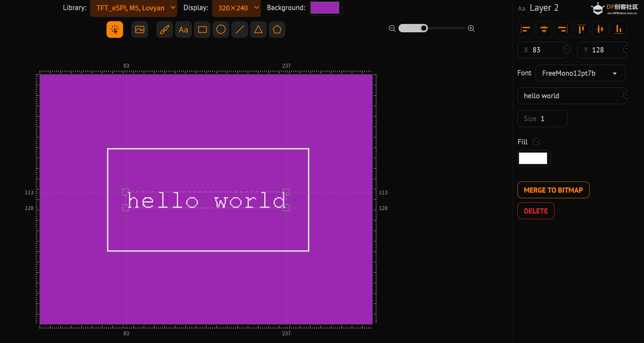
Task: Open the purple Background color swatch
Action: point(325,8)
